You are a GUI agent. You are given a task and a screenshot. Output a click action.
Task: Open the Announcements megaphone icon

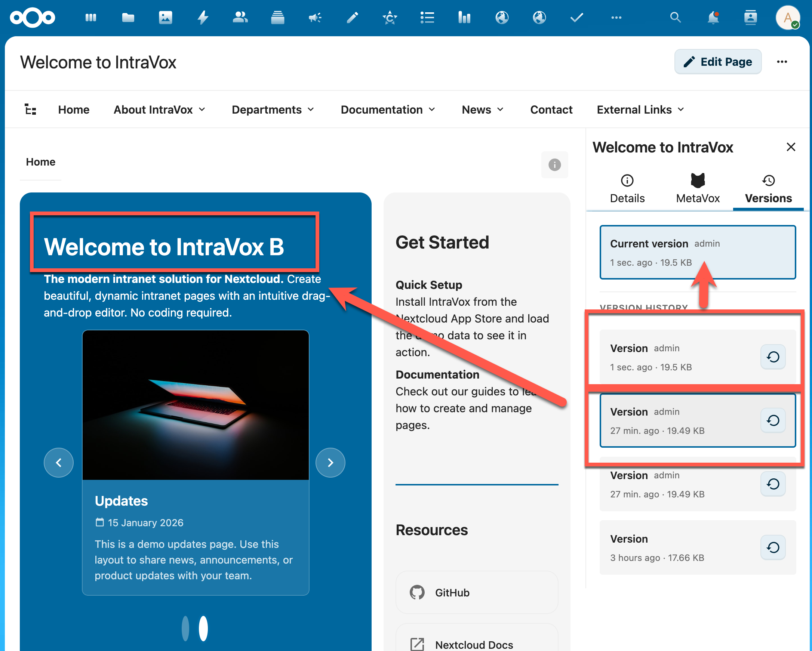pos(315,17)
